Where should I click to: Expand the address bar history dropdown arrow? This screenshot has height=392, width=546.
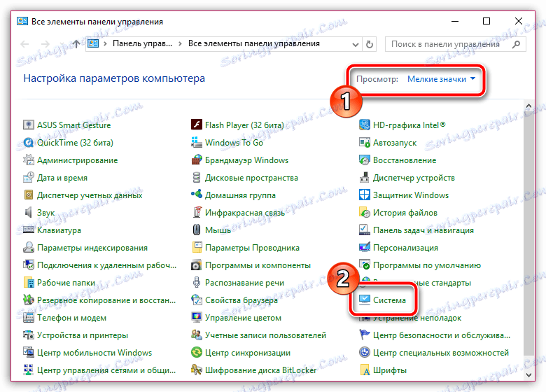(355, 45)
